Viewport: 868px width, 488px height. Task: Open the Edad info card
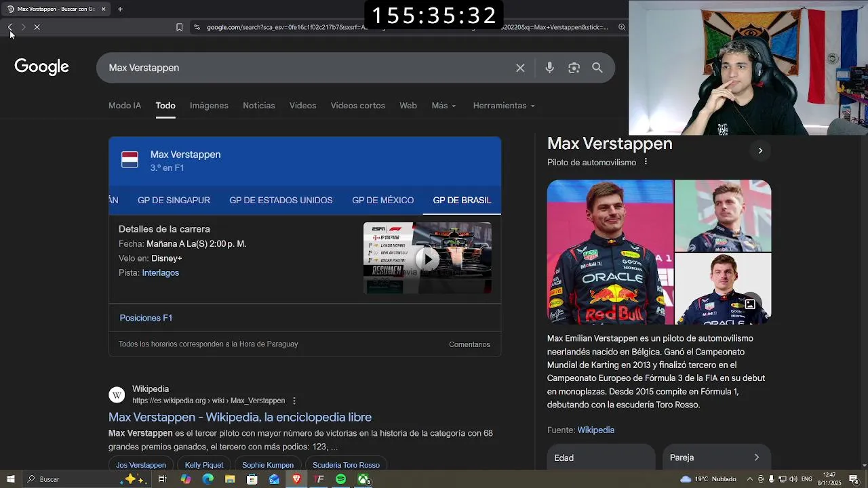tap(601, 457)
